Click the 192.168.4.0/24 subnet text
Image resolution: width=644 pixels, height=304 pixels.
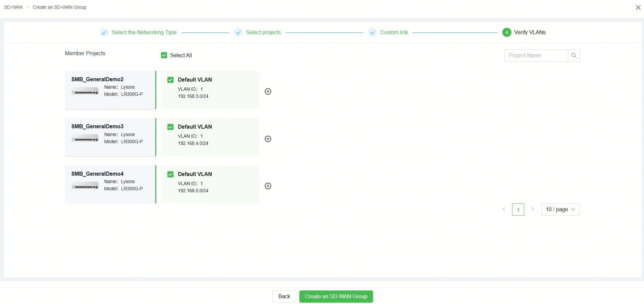tap(193, 144)
